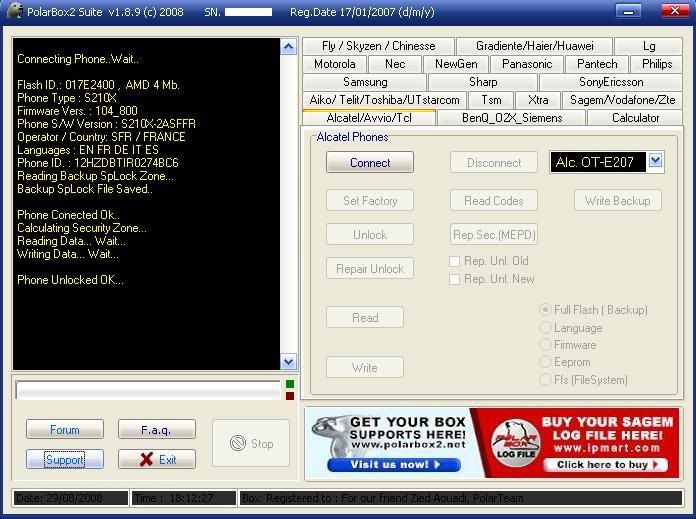Tick the Rep. Unl. Old checkbox
This screenshot has width=696, height=519.
coord(454,261)
